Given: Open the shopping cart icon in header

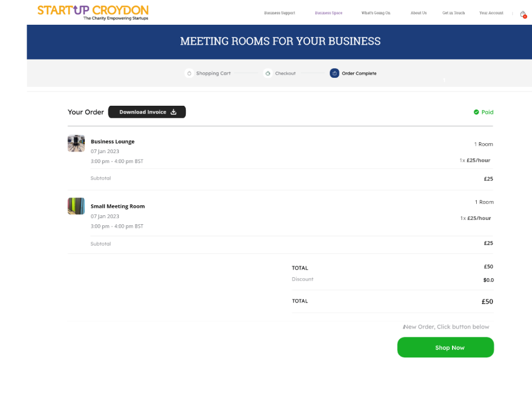Looking at the screenshot, I should (523, 14).
